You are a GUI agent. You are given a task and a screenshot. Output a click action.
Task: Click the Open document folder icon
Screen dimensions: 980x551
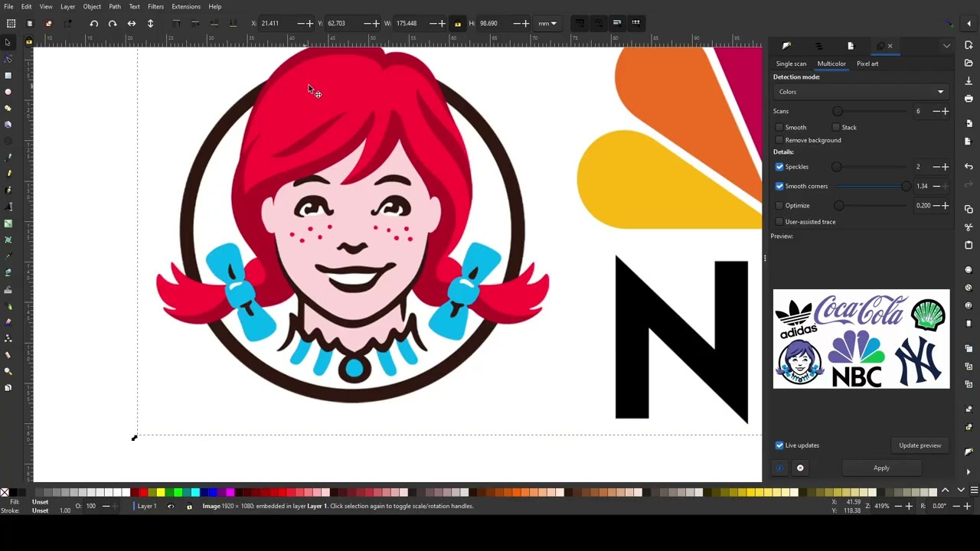point(969,63)
